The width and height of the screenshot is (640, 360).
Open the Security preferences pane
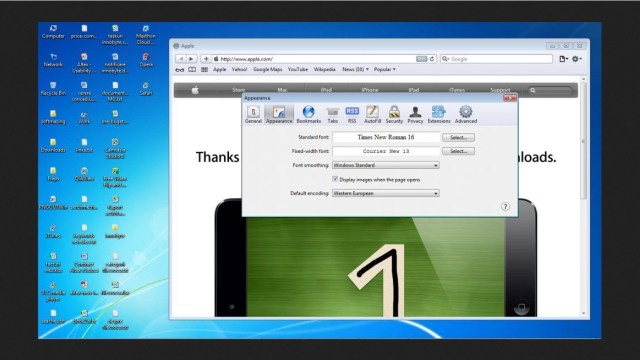(x=394, y=114)
